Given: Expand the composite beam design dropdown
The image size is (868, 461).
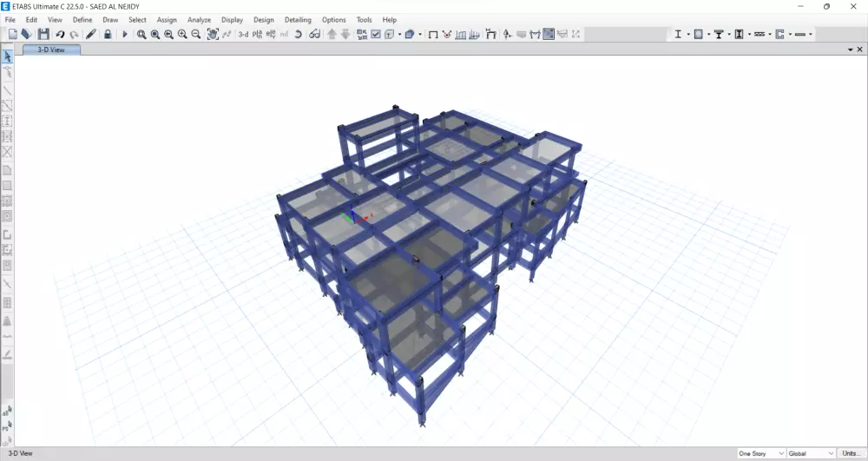Looking at the screenshot, I should click(729, 35).
